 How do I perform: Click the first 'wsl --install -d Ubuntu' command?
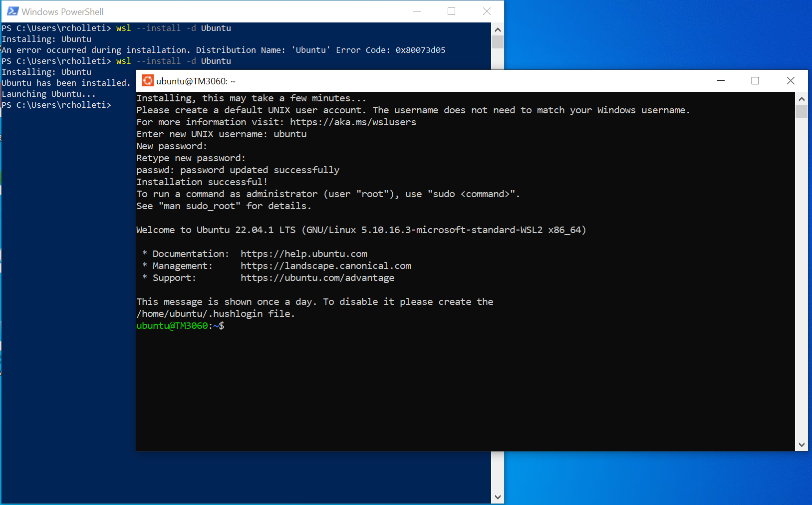174,28
